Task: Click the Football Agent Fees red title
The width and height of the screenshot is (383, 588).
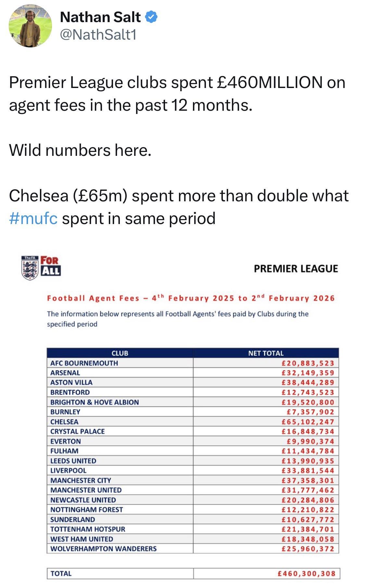Action: click(190, 298)
